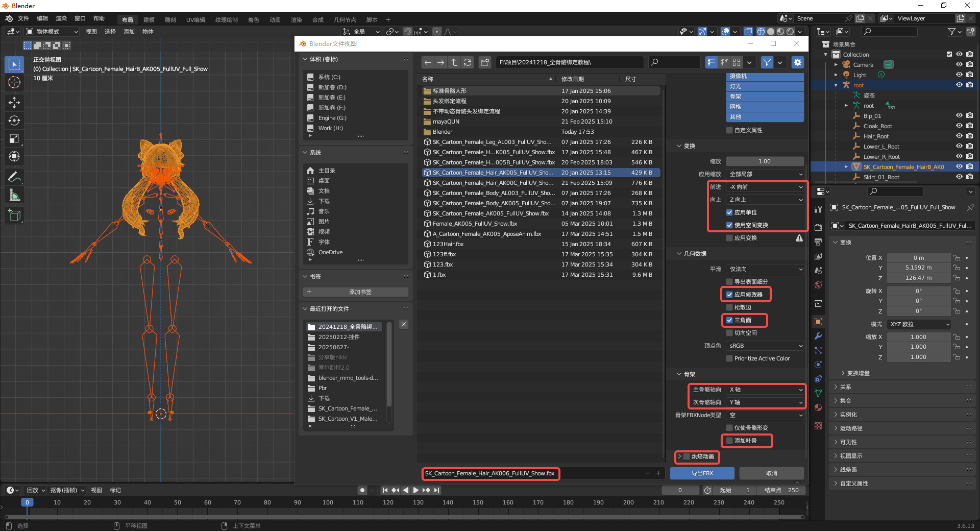Toggle the file filter funnel icon
Screen dimensions: 980x531
click(x=767, y=62)
